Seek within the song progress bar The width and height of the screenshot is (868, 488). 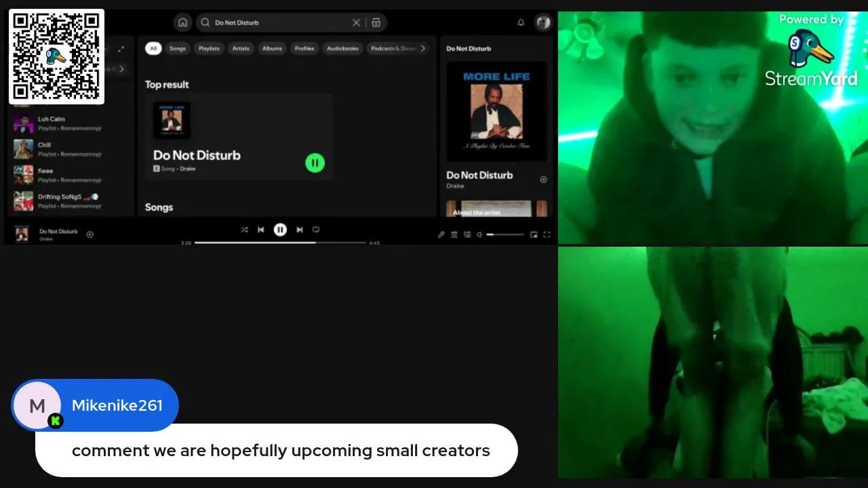pos(280,243)
